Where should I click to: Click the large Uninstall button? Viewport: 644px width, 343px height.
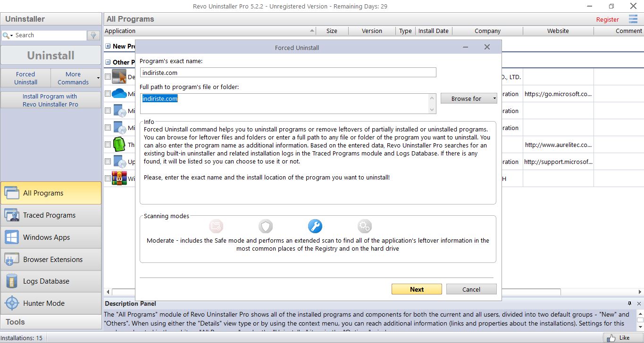tap(51, 55)
